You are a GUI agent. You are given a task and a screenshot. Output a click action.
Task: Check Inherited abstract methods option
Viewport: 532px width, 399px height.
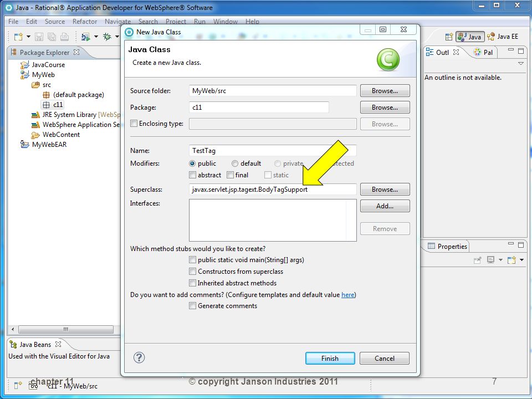(x=192, y=283)
